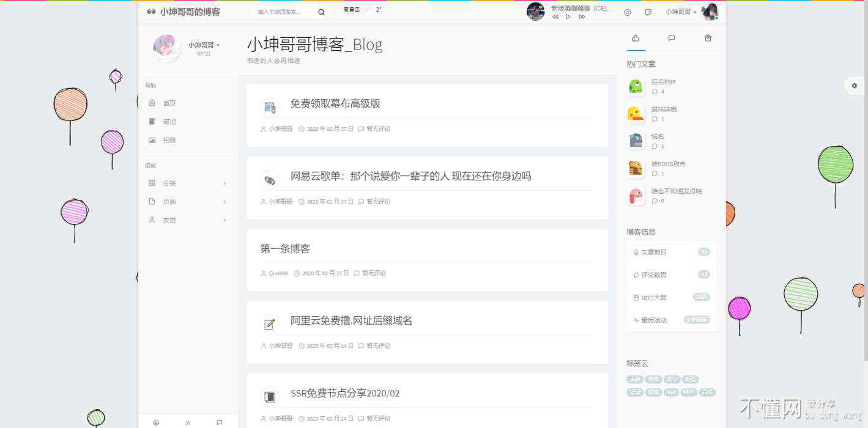Open post 第一条博客
The height and width of the screenshot is (428, 868).
[285, 249]
